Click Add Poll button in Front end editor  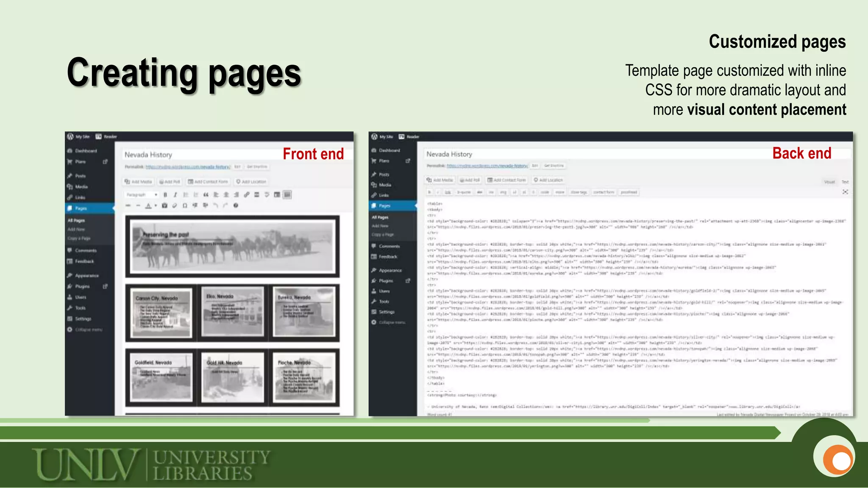point(170,182)
